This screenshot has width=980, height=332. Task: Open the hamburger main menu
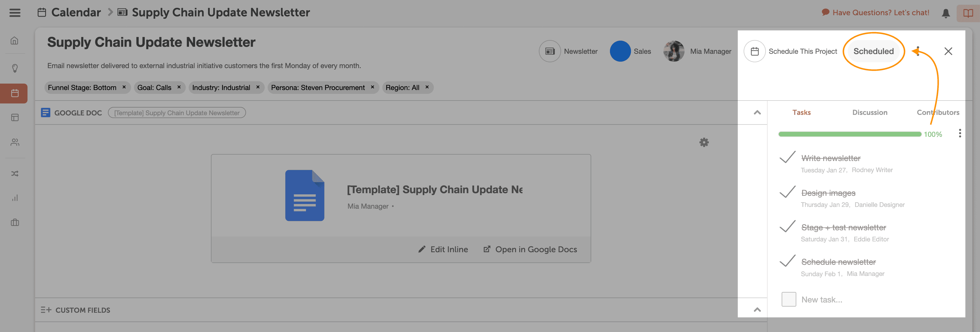15,13
